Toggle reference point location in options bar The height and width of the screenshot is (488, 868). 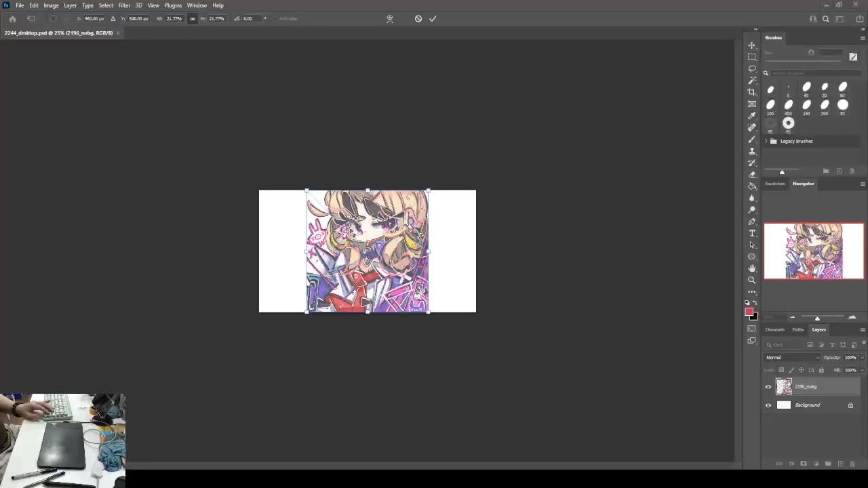tap(54, 19)
